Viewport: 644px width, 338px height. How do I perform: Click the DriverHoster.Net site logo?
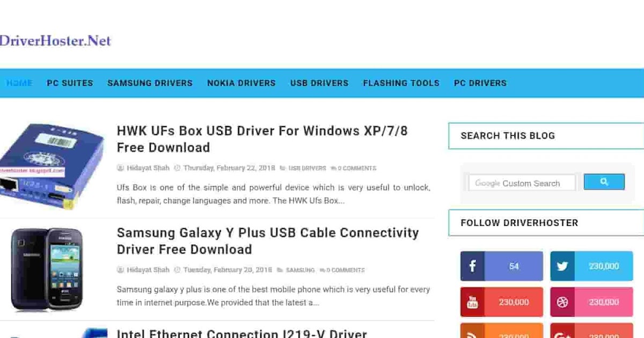(x=55, y=40)
